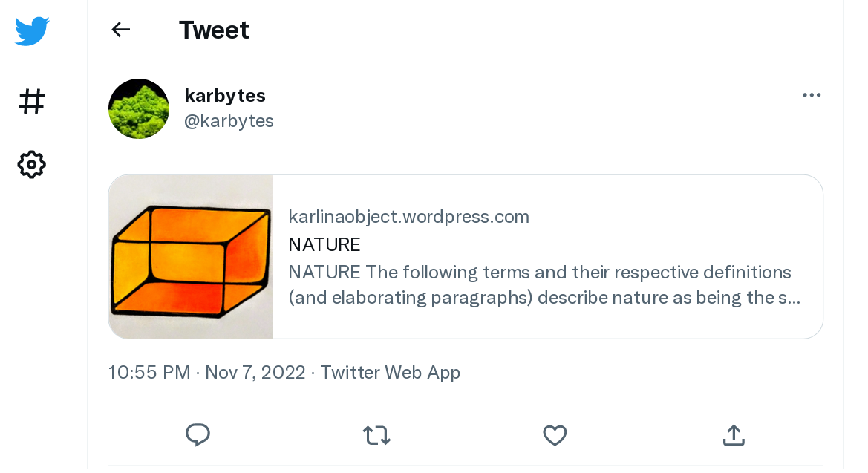Click the 10:55 PM timestamp
Image resolution: width=868 pixels, height=473 pixels.
pos(149,372)
